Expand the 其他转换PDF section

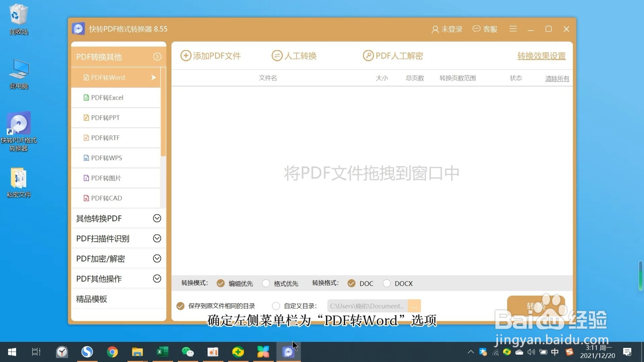tap(157, 218)
